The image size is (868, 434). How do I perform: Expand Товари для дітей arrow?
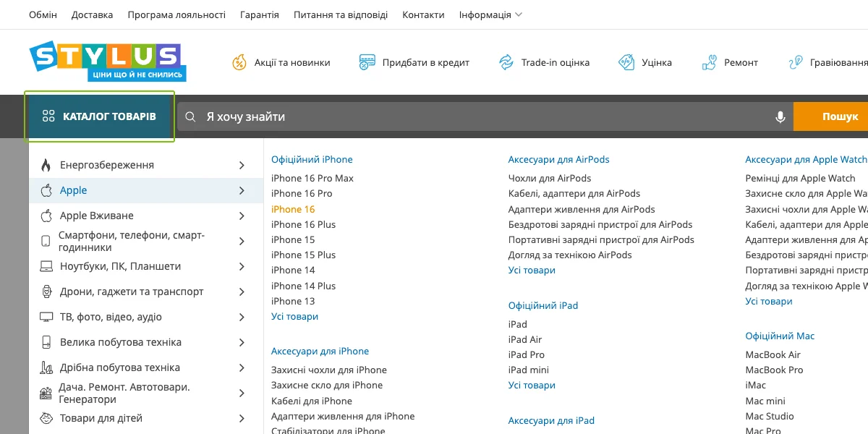coord(242,418)
